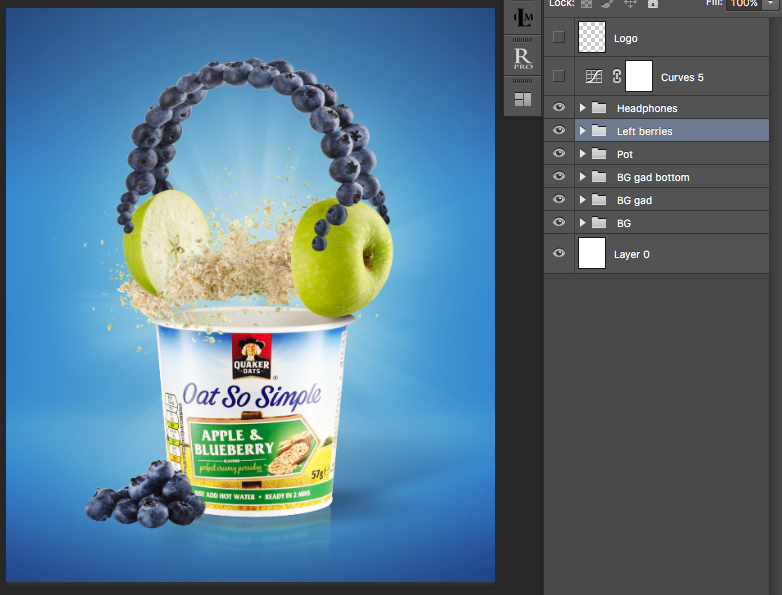The image size is (782, 595).
Task: Click the mask link icon on Curves 5
Action: [x=617, y=76]
